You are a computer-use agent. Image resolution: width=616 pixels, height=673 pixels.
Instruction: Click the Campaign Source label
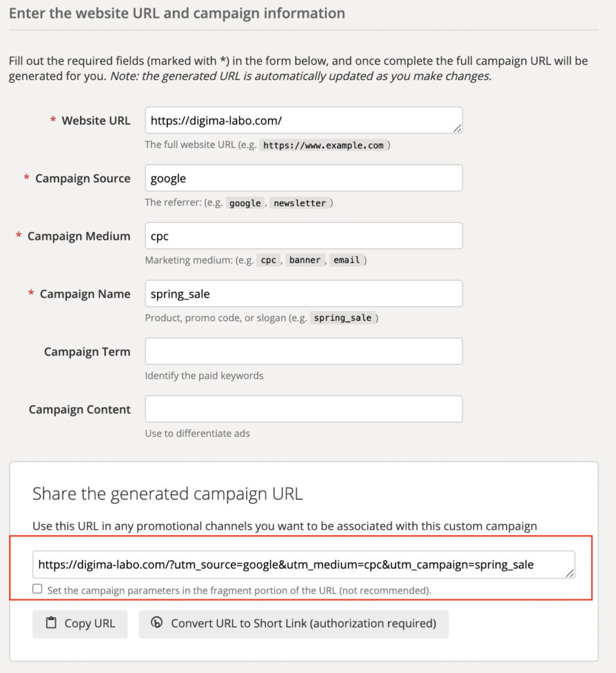tap(83, 179)
